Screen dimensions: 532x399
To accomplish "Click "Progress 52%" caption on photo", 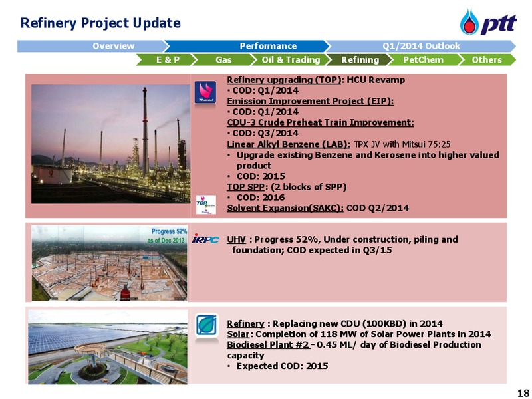I will [x=169, y=231].
